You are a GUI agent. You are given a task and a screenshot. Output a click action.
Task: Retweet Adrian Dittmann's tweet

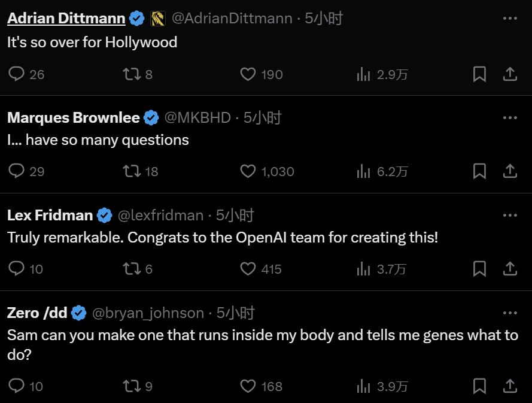pyautogui.click(x=131, y=74)
